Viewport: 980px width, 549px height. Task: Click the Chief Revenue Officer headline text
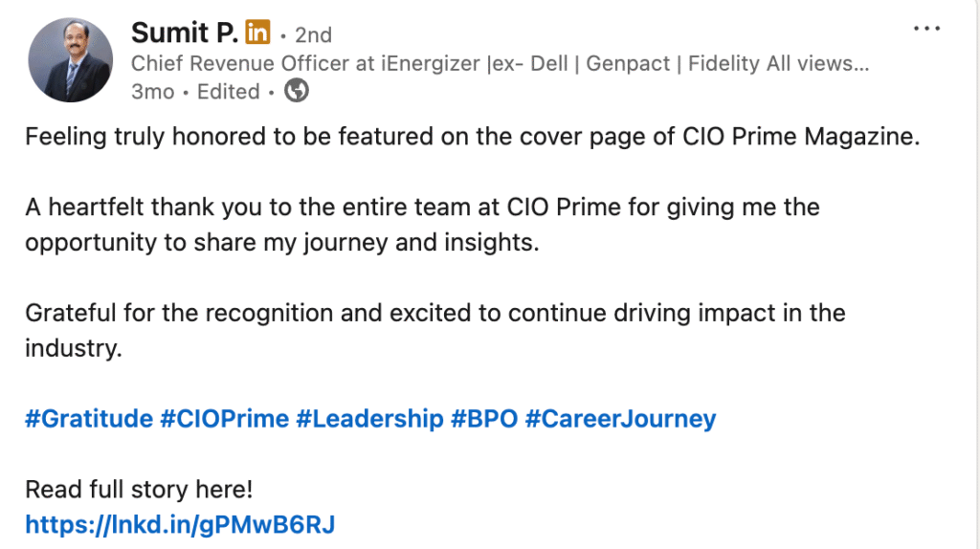coord(498,64)
